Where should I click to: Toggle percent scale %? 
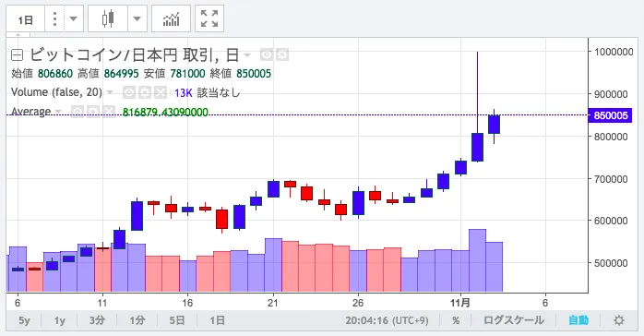coord(456,320)
